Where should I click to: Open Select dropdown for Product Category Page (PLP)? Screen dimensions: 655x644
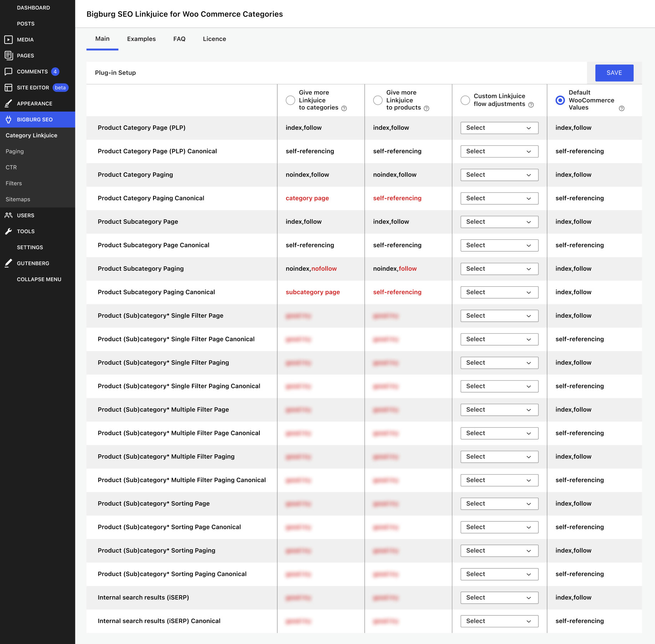point(499,128)
